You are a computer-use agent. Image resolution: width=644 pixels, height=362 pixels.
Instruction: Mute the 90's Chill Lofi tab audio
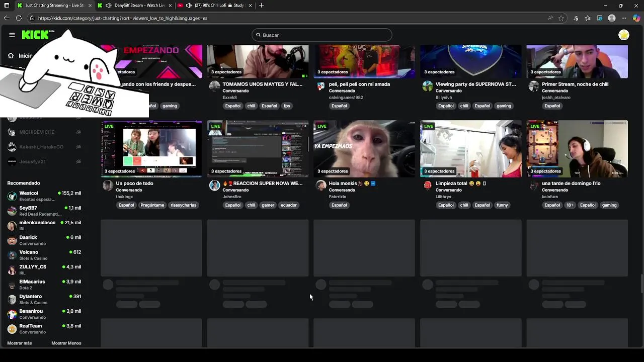(189, 6)
